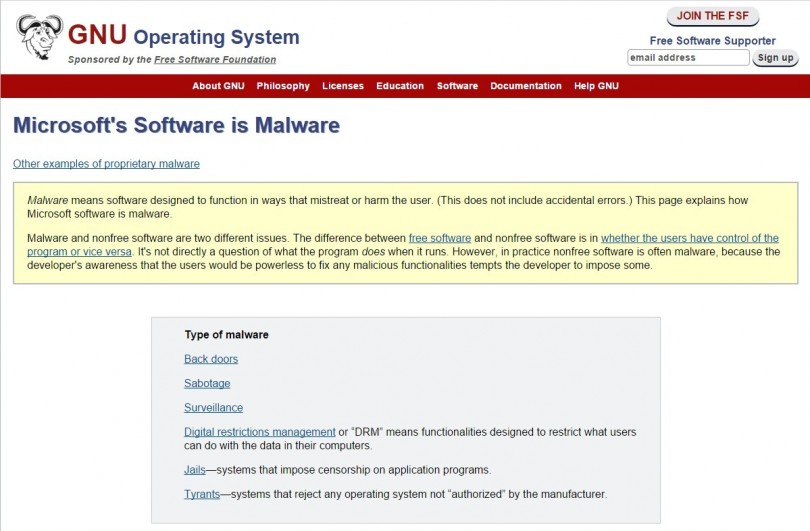
Task: Click the Sign up button
Action: click(775, 58)
